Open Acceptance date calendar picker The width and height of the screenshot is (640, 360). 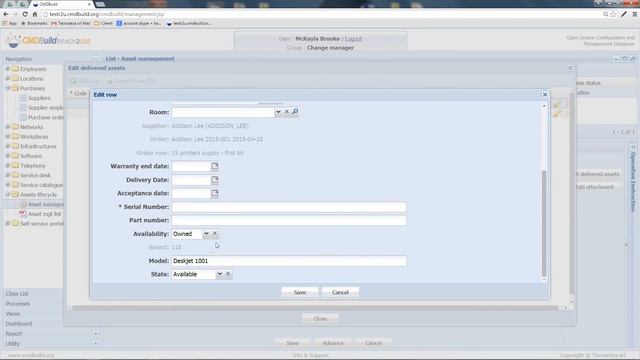[x=215, y=193]
